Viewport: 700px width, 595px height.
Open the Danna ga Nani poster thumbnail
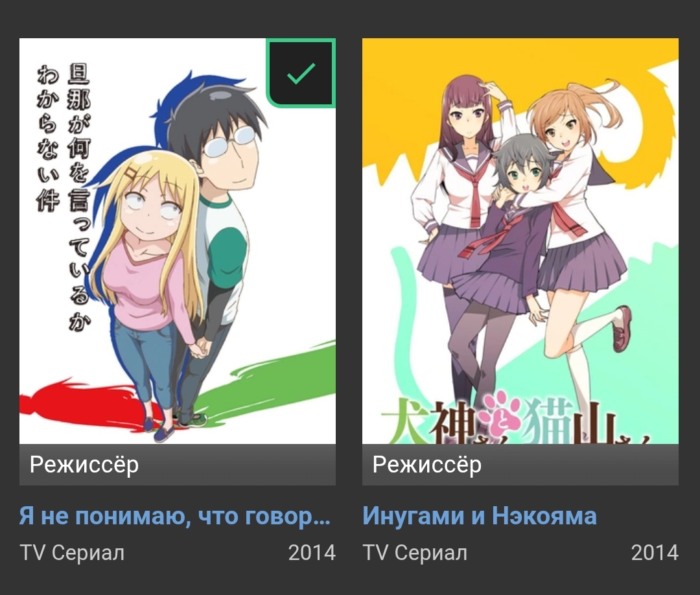coord(177,241)
